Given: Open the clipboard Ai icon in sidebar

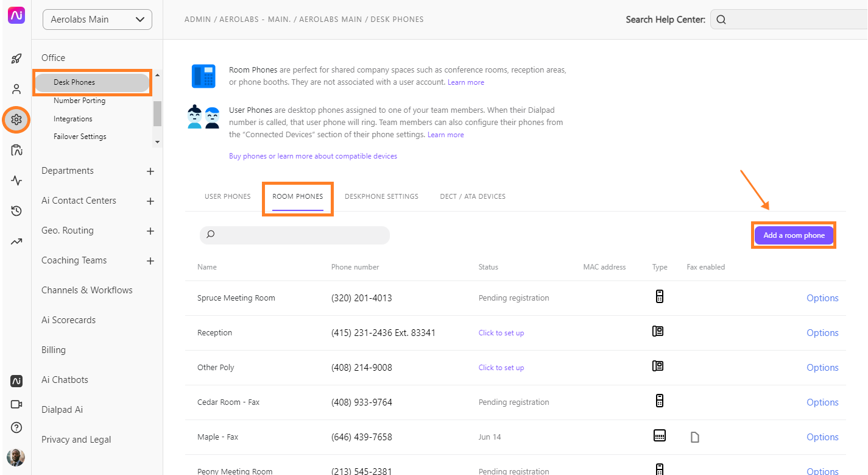Looking at the screenshot, I should click(x=16, y=150).
